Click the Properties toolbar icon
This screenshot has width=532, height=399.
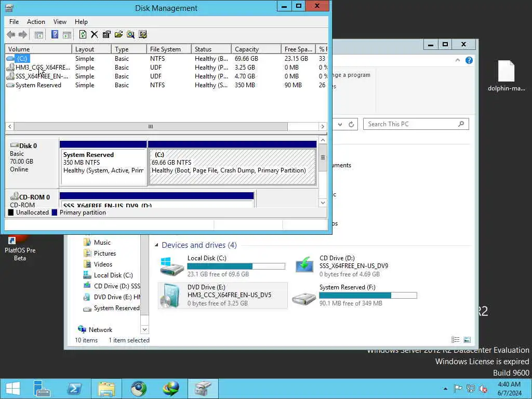click(107, 34)
